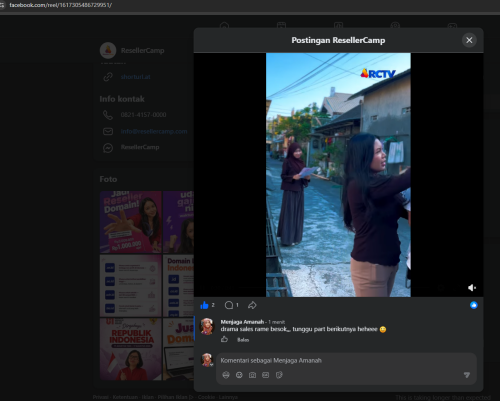Open the Domain Indonesia photo thumbnail

click(178, 286)
